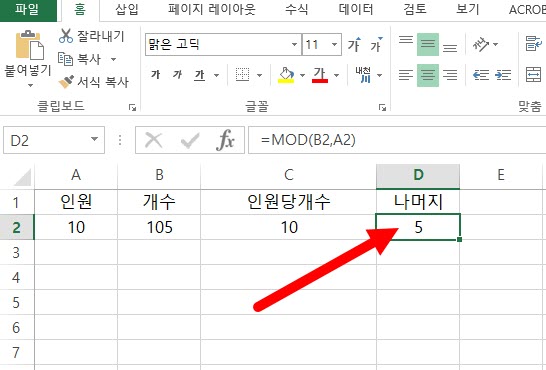Click the Copy (복사) button

point(79,59)
